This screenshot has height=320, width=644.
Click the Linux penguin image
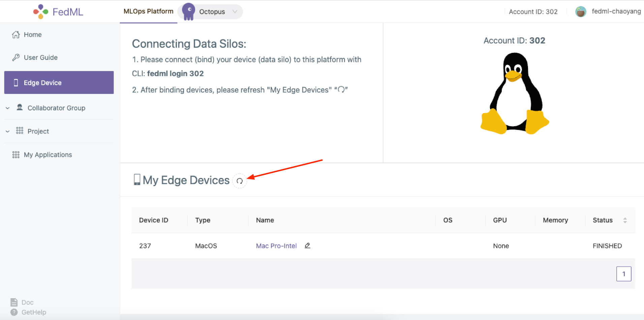[514, 94]
